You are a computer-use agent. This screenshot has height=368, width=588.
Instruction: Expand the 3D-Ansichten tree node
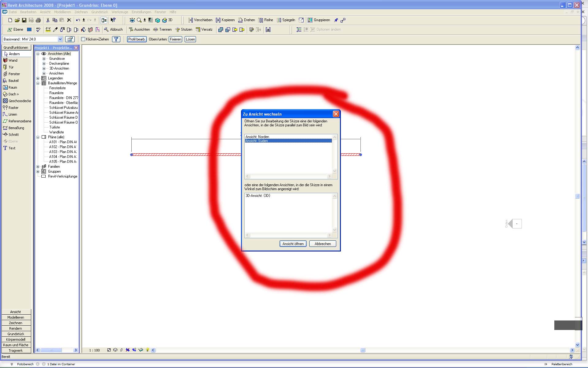44,68
